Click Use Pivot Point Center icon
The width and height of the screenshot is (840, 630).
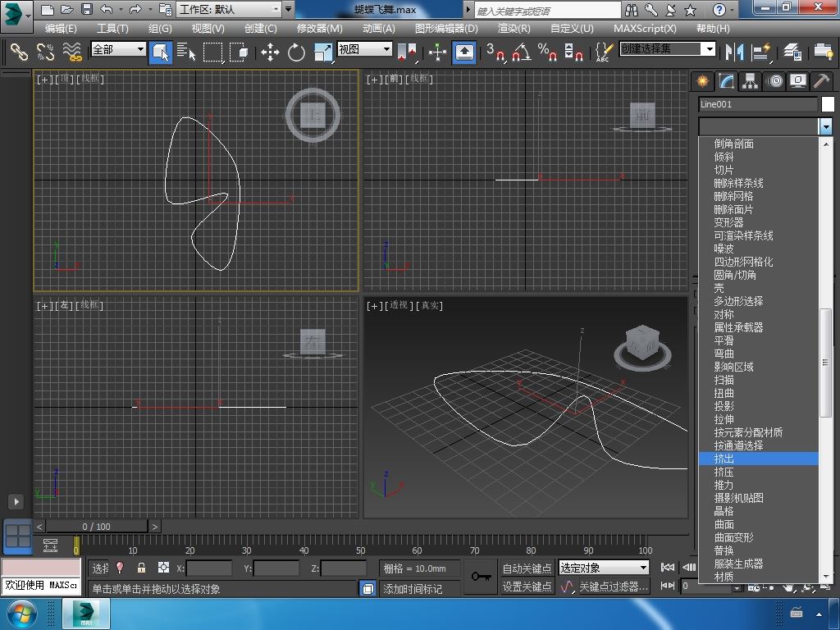point(407,52)
